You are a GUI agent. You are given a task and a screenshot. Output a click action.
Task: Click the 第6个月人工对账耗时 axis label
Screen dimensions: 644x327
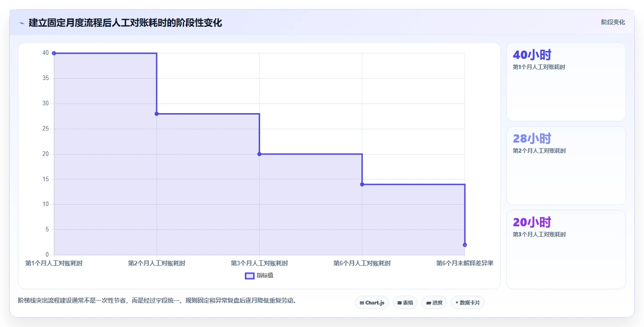pyautogui.click(x=362, y=264)
